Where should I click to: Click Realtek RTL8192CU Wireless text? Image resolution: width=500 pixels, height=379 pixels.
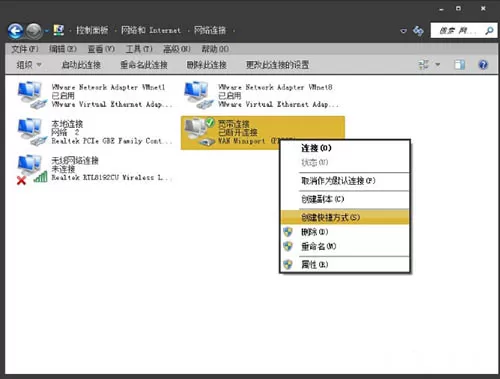112,178
